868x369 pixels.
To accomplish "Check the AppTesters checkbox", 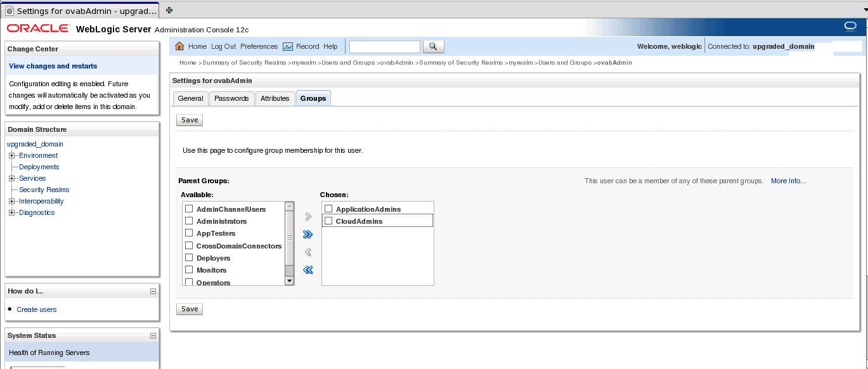I will click(189, 233).
